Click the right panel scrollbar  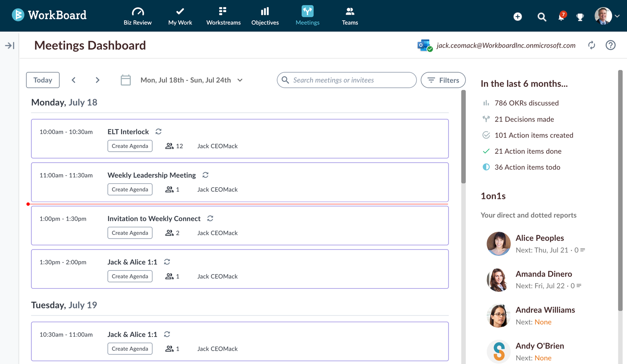[x=620, y=191]
